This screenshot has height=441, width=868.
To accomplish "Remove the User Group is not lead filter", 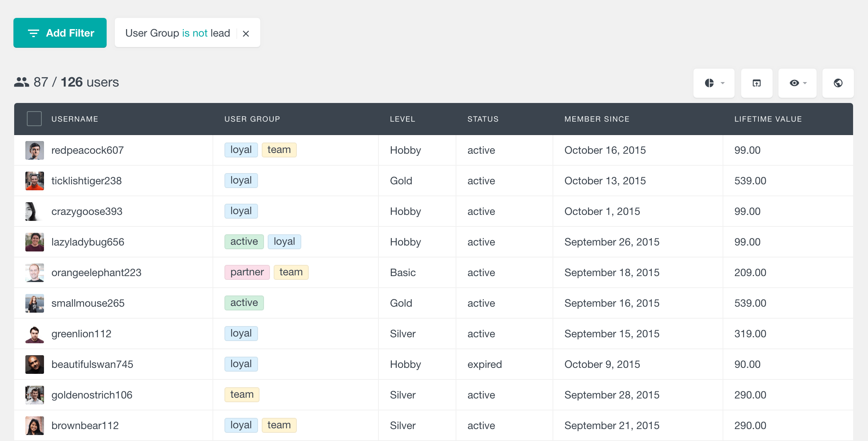I will 246,34.
